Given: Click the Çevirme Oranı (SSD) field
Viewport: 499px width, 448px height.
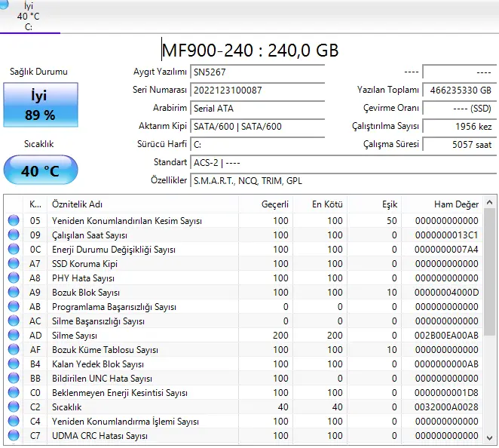Looking at the screenshot, I should [x=459, y=109].
